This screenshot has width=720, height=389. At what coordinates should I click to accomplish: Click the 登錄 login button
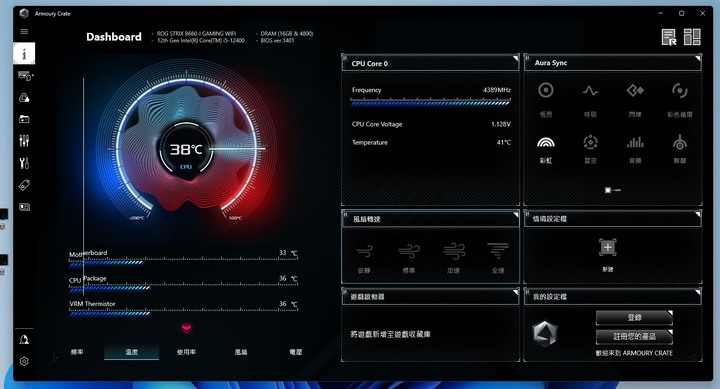coord(634,317)
